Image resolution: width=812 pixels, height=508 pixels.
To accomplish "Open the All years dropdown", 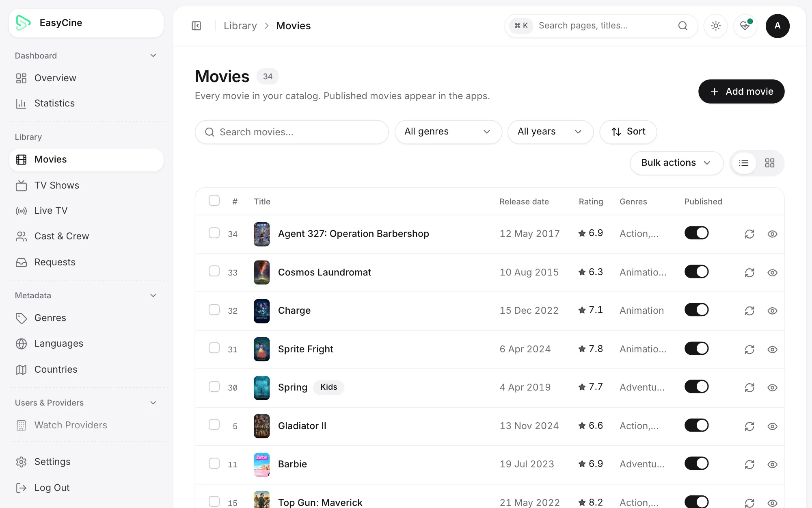I will click(550, 132).
